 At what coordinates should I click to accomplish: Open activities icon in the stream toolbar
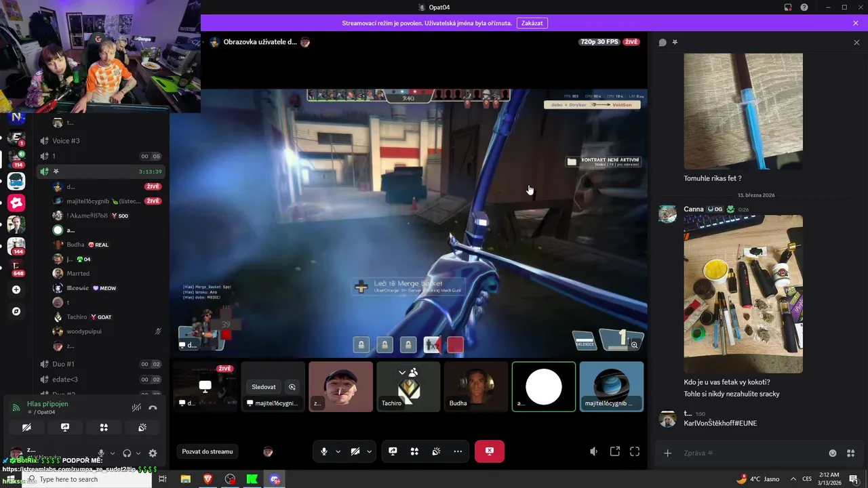point(414,451)
